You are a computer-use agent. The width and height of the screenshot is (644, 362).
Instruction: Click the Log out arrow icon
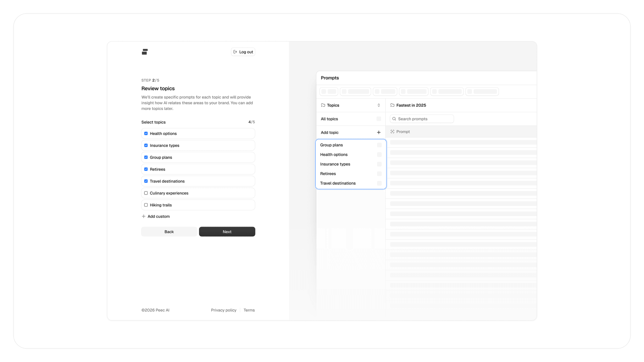(235, 52)
